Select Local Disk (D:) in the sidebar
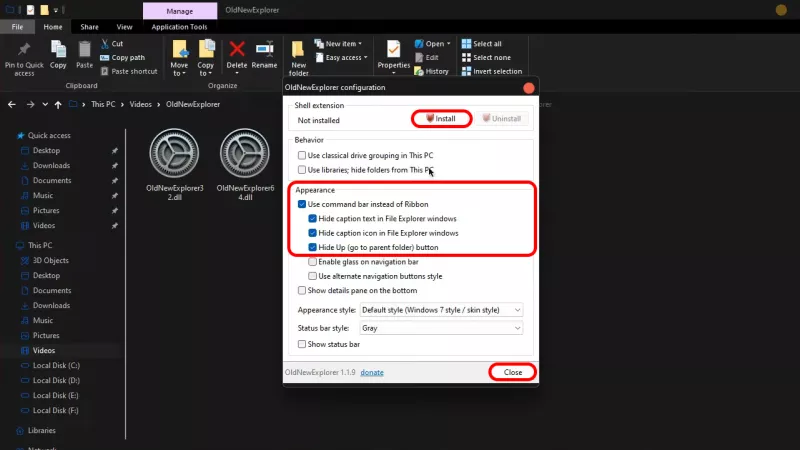This screenshot has height=450, width=800. coord(56,380)
